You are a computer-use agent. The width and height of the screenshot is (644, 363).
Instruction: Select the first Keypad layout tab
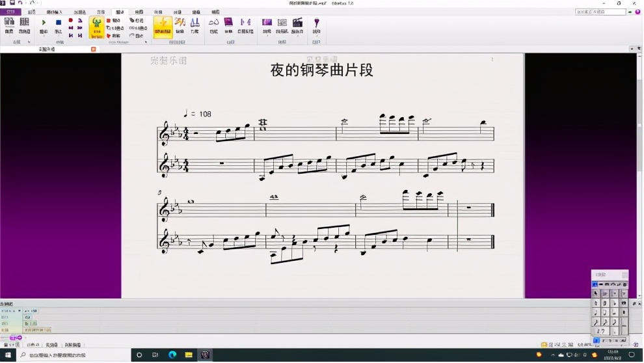tap(595, 284)
